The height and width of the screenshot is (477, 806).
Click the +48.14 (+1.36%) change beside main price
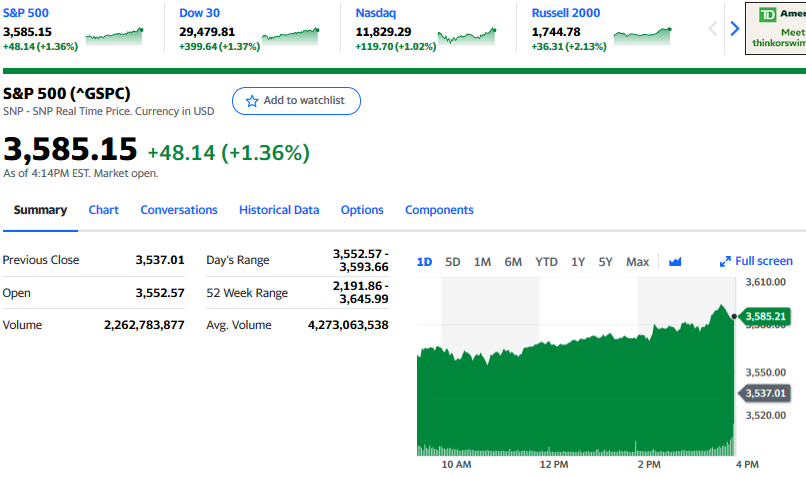(x=229, y=153)
